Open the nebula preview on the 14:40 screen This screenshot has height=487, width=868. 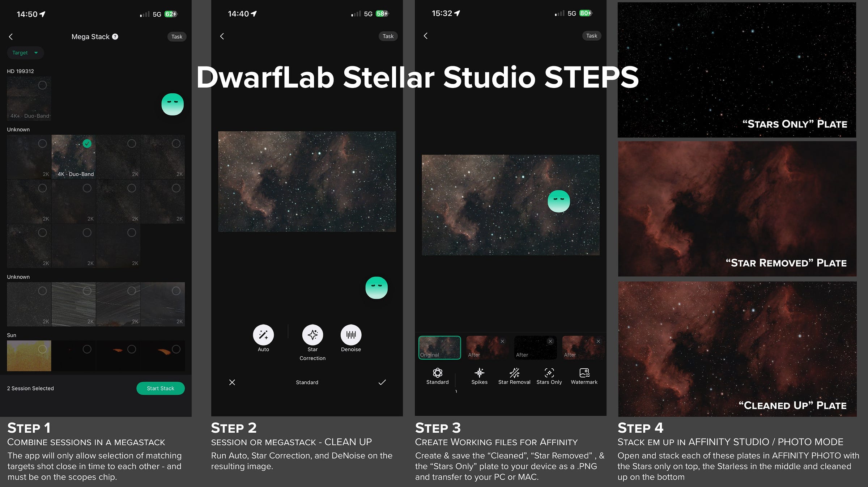click(x=307, y=181)
